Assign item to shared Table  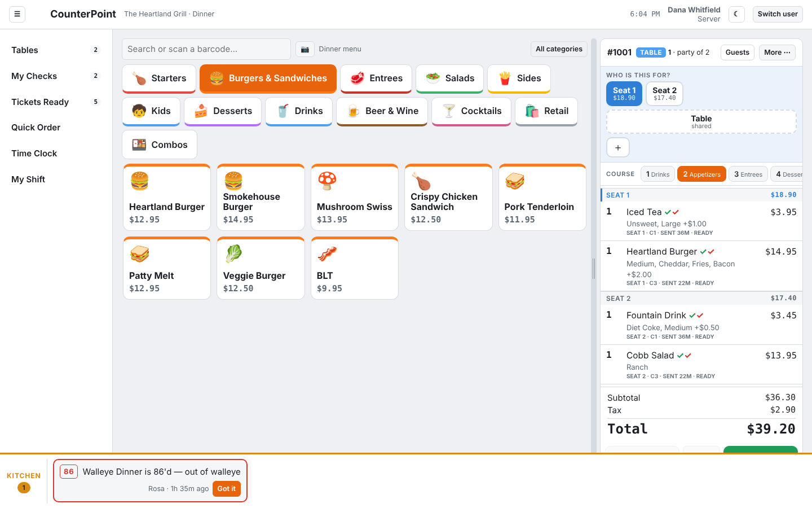701,121
